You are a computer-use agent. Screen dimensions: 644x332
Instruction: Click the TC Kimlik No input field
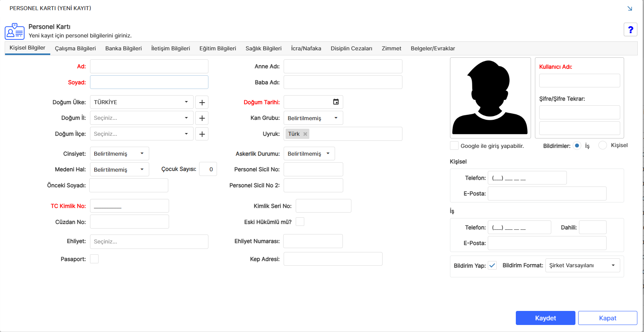(129, 206)
